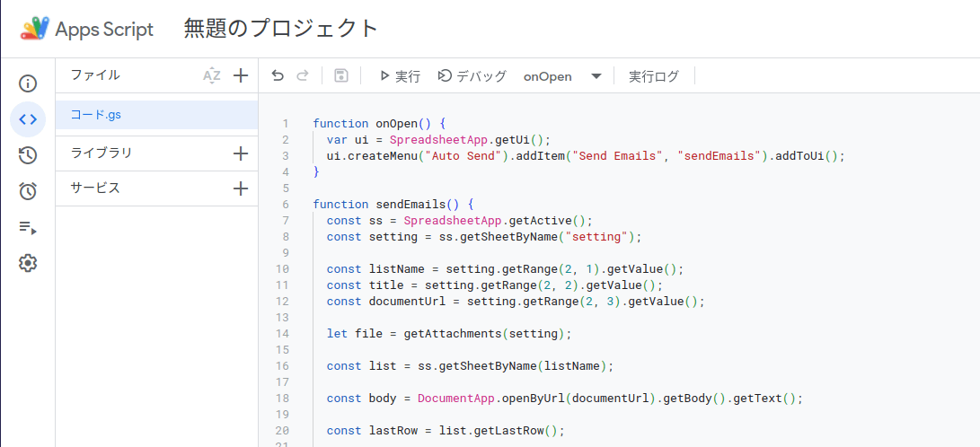Click the redo arrow in toolbar
The height and width of the screenshot is (447, 980).
pos(303,76)
